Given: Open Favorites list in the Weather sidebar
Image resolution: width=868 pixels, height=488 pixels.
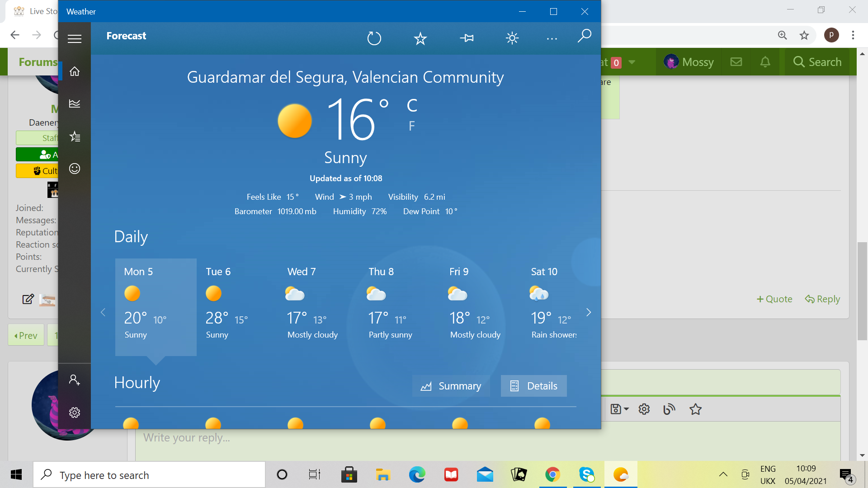Looking at the screenshot, I should [x=75, y=136].
